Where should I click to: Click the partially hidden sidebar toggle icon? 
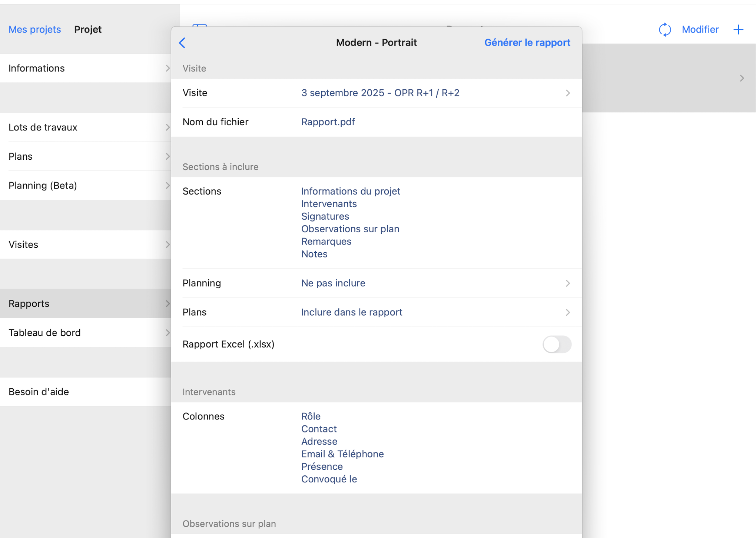(200, 25)
